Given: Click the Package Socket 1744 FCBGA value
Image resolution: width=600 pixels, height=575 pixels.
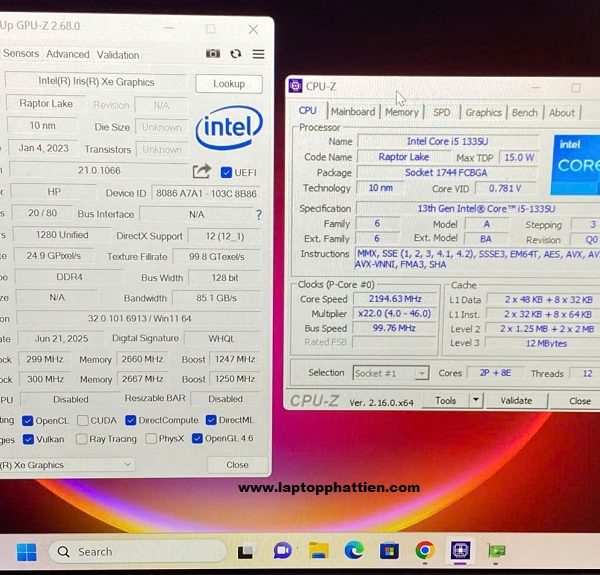Looking at the screenshot, I should tap(446, 173).
